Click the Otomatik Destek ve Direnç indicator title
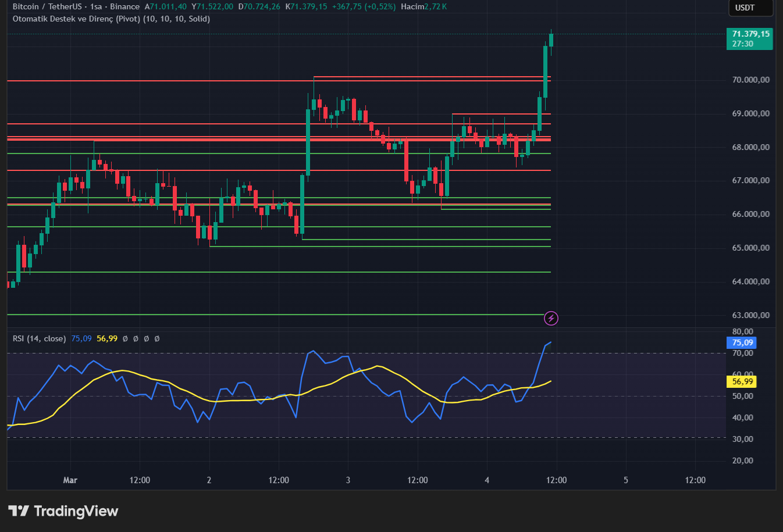 (x=76, y=19)
